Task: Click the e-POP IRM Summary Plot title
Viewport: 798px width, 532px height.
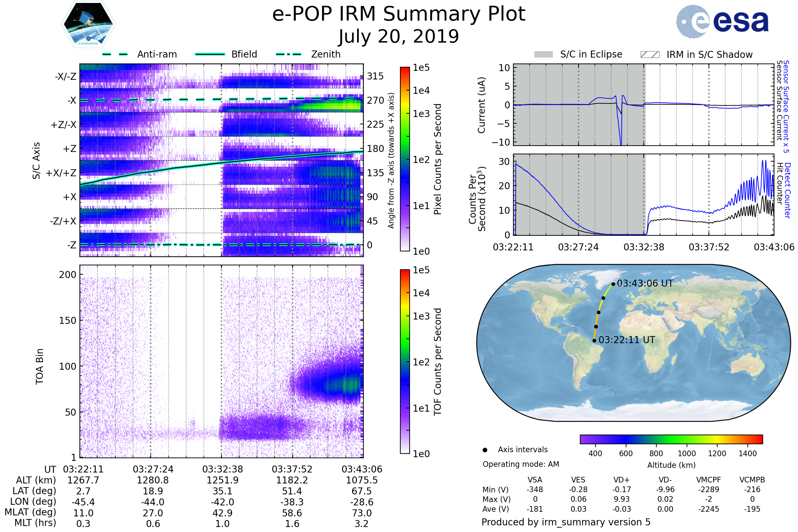Action: [x=399, y=14]
